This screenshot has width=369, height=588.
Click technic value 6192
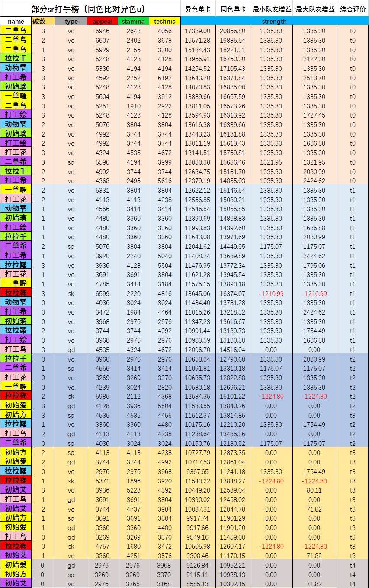(164, 77)
